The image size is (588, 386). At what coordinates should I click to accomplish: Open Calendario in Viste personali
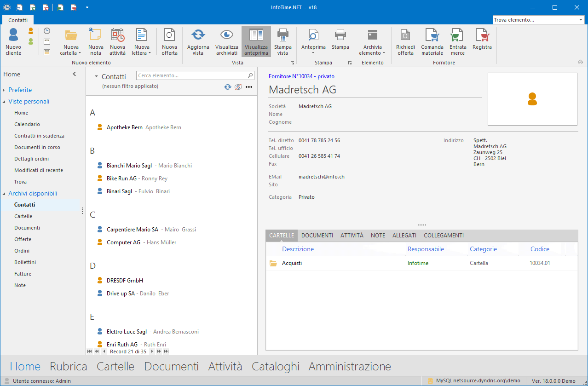[x=27, y=124]
